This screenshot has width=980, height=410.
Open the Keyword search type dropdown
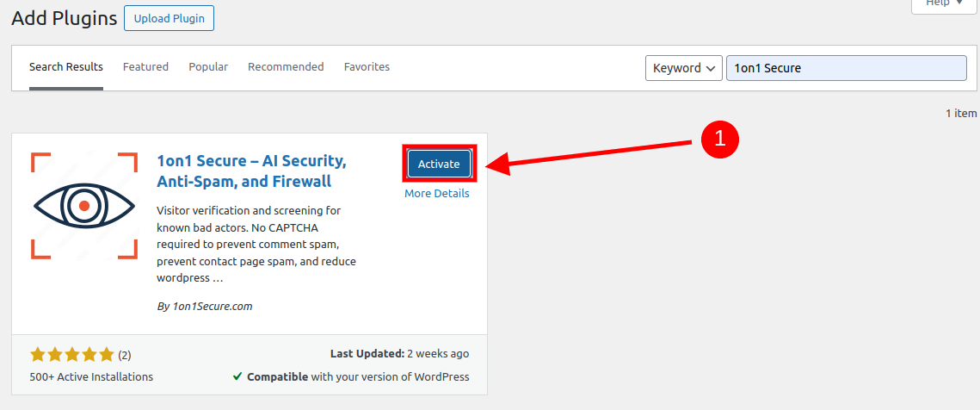(x=684, y=68)
